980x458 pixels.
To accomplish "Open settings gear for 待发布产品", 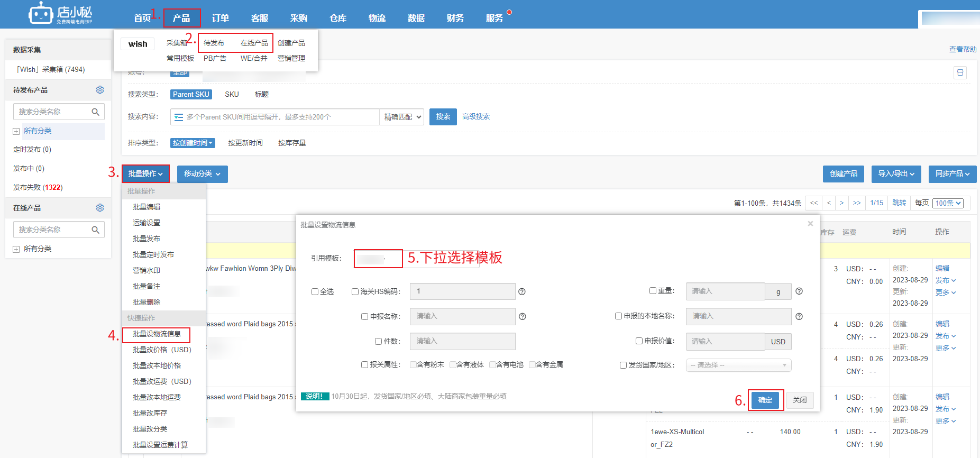I will [x=100, y=90].
